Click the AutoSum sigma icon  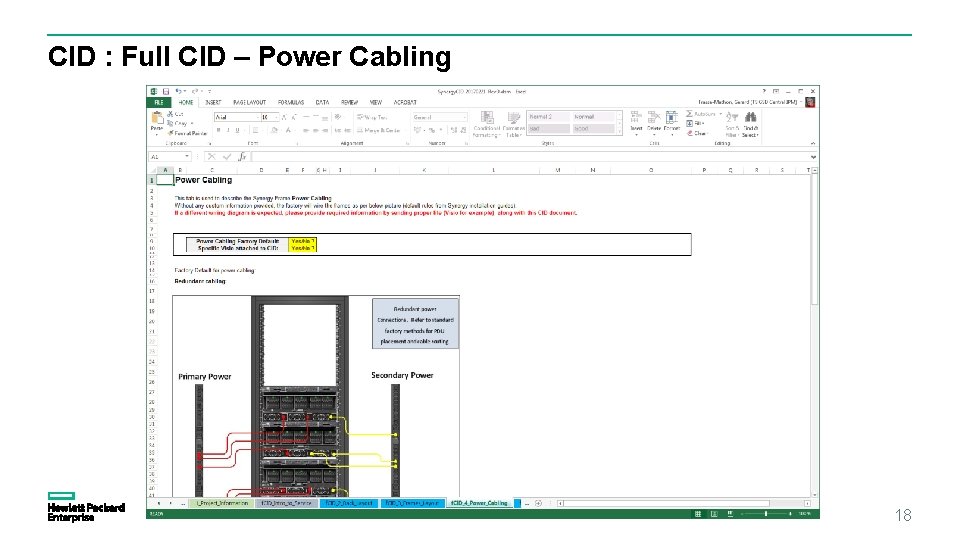(689, 114)
